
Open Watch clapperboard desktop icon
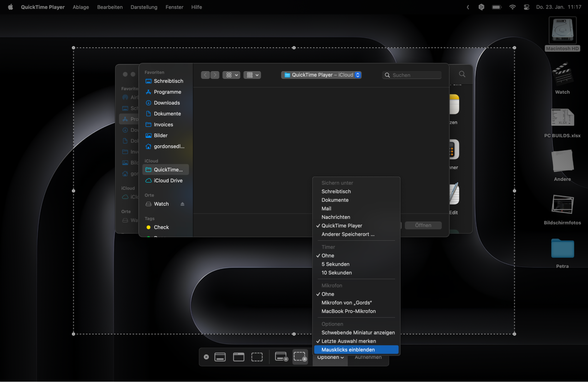[x=562, y=78]
